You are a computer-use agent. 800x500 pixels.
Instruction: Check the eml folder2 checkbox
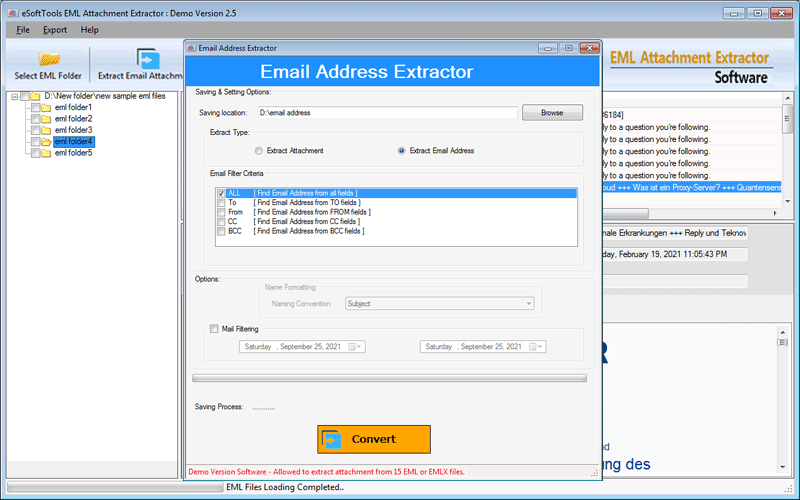pyautogui.click(x=35, y=119)
